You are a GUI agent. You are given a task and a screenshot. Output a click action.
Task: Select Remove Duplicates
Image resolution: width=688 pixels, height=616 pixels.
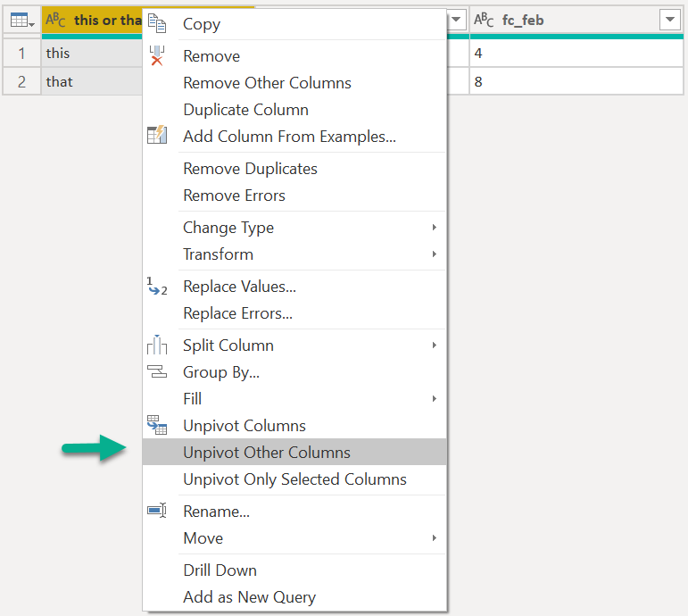294,169
